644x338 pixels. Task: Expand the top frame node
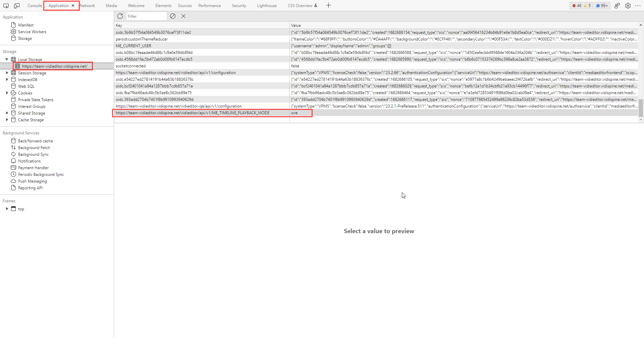point(7,209)
